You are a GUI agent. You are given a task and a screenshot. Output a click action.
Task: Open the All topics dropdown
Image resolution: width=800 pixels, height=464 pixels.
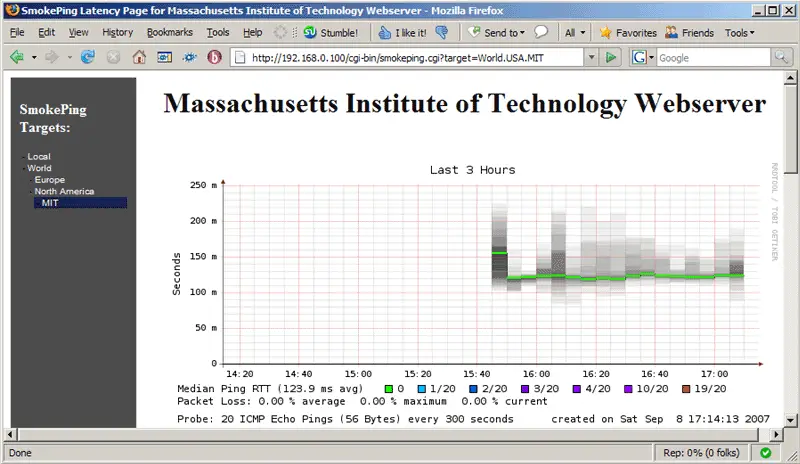pyautogui.click(x=575, y=33)
